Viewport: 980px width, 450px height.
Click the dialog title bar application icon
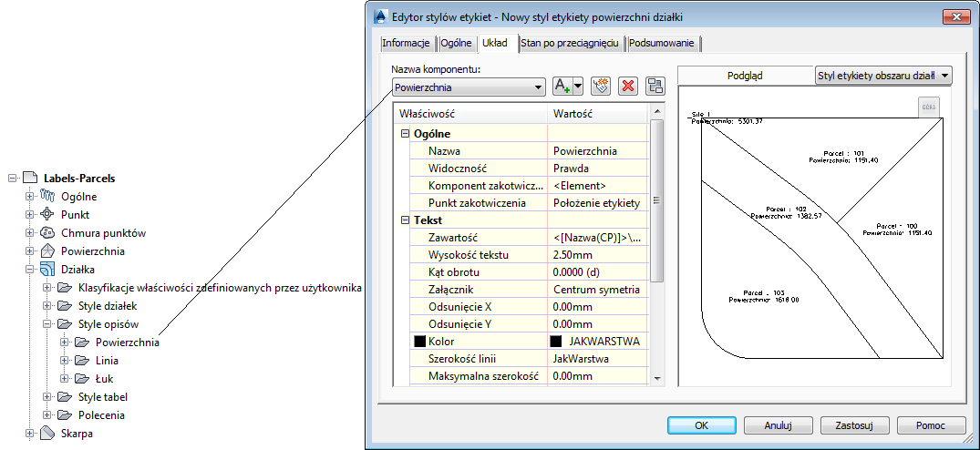(380, 15)
